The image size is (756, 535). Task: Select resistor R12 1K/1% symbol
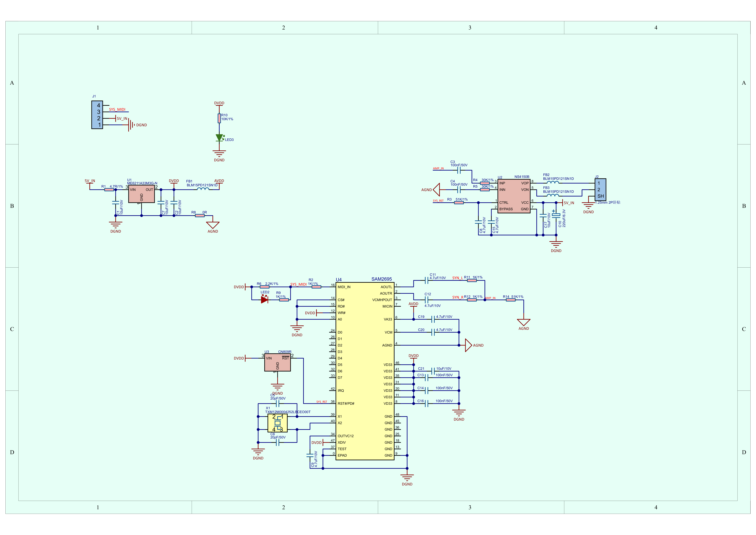tap(472, 300)
